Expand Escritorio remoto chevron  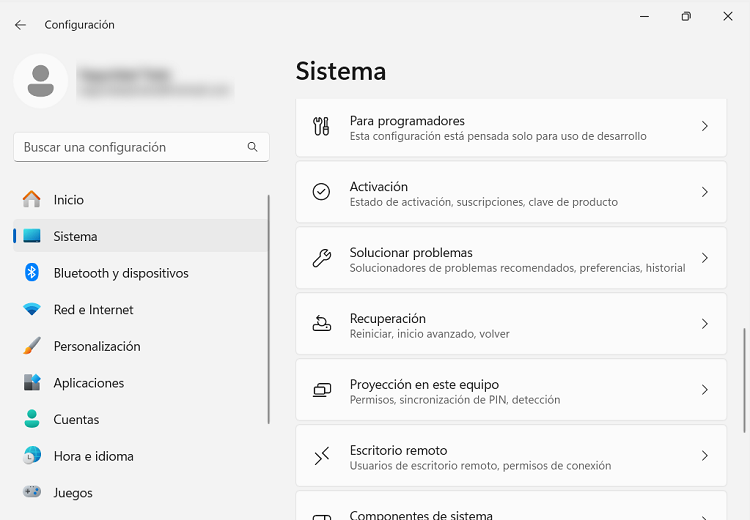[704, 456]
